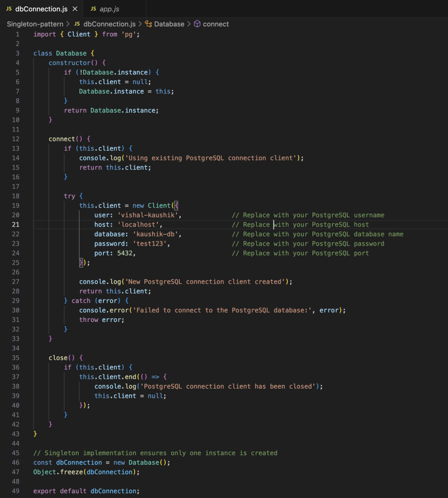
Task: Click 'Object.freeze(dbConnection);' line
Action: (x=86, y=472)
